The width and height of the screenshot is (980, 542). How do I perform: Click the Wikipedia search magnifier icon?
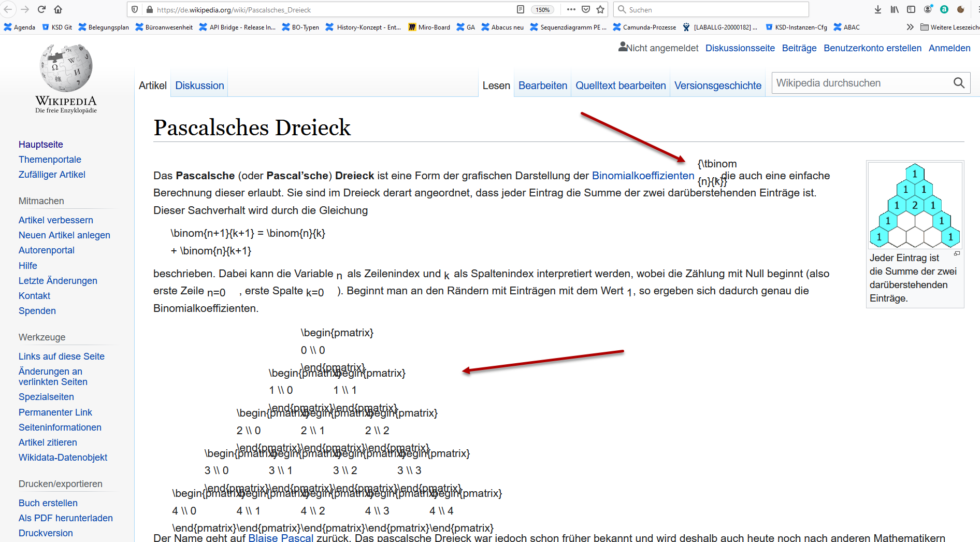click(x=959, y=83)
